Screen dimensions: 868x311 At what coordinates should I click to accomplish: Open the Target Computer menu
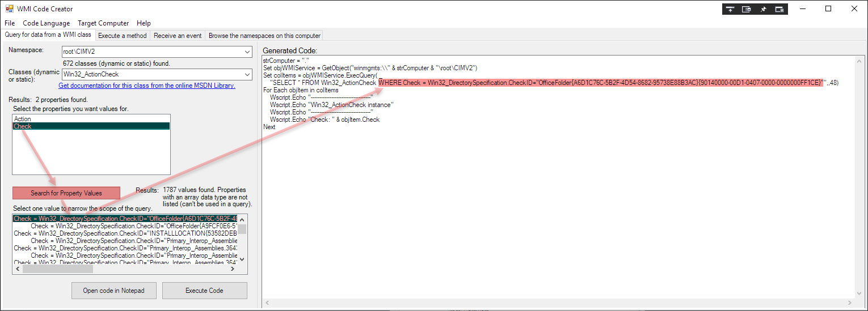(103, 23)
